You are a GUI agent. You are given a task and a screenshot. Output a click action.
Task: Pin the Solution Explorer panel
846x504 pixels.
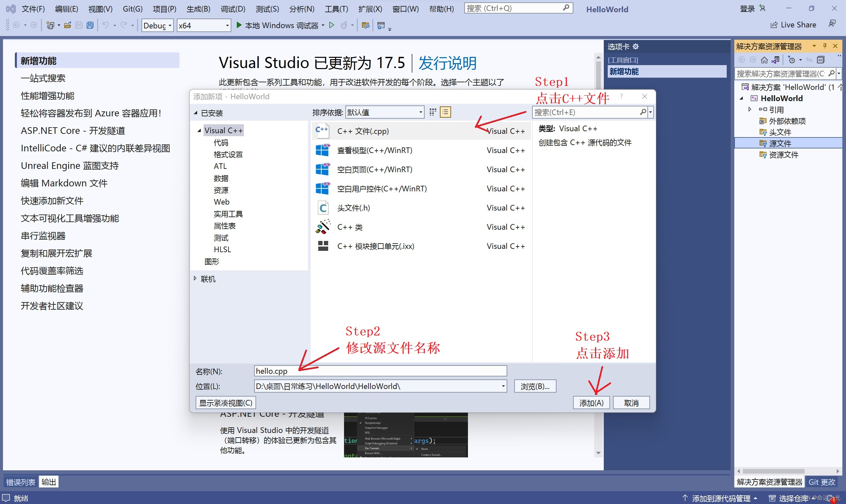[825, 46]
